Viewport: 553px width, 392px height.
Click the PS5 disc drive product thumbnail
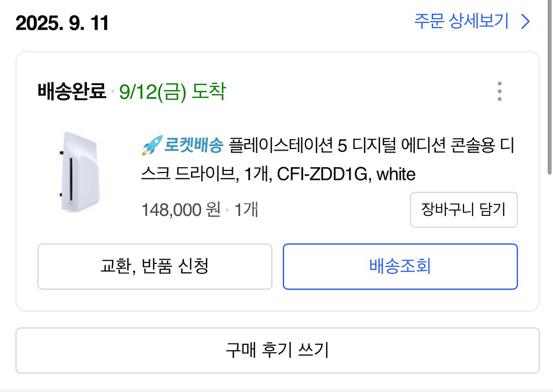tap(79, 171)
